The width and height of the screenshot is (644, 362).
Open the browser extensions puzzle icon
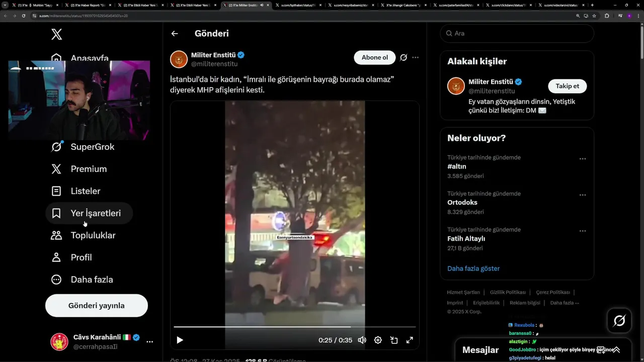pyautogui.click(x=606, y=16)
